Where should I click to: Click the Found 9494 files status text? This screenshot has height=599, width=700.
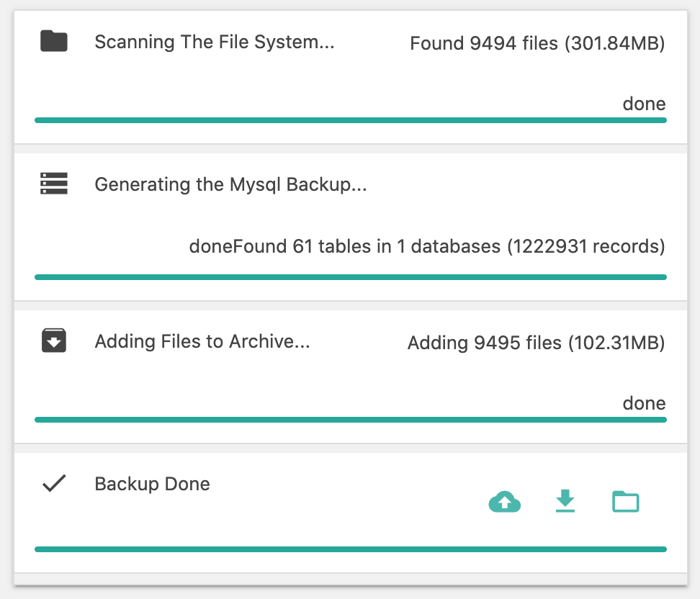click(537, 43)
